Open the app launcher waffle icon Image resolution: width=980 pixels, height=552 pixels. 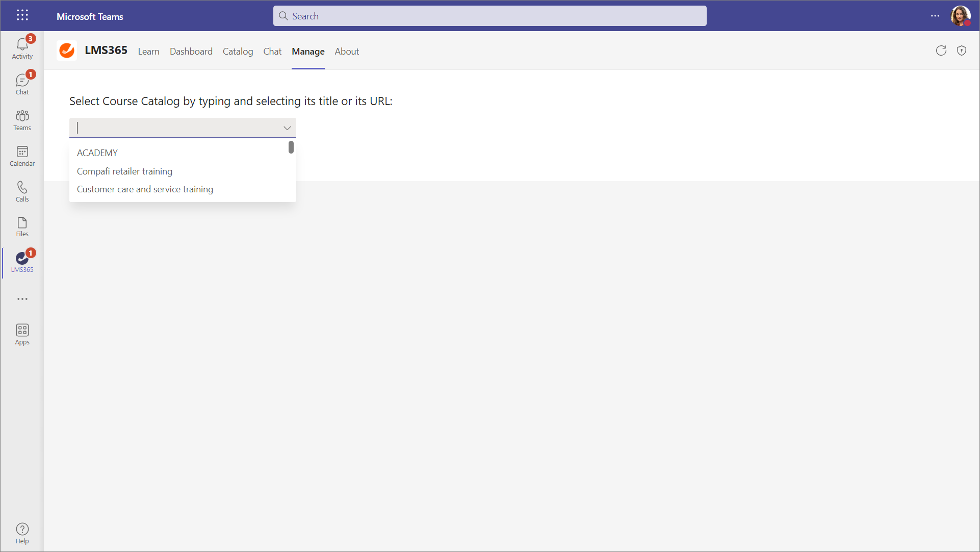pos(22,16)
